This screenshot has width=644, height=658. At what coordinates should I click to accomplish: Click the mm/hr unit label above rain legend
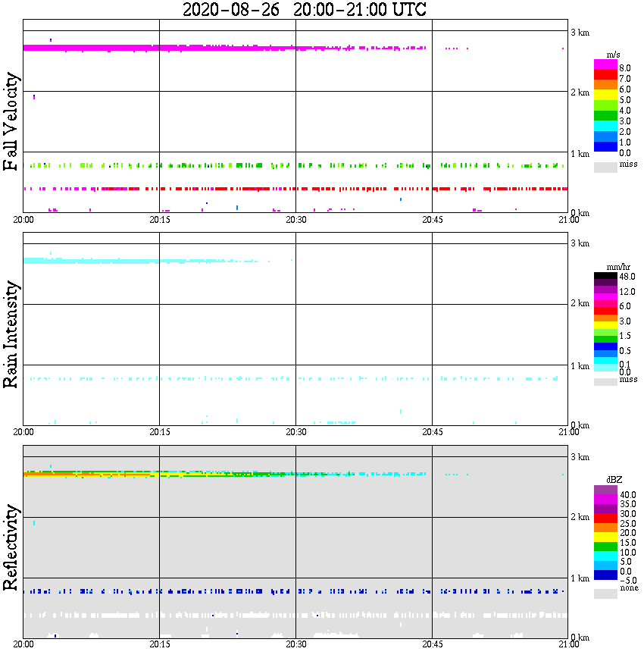618,267
